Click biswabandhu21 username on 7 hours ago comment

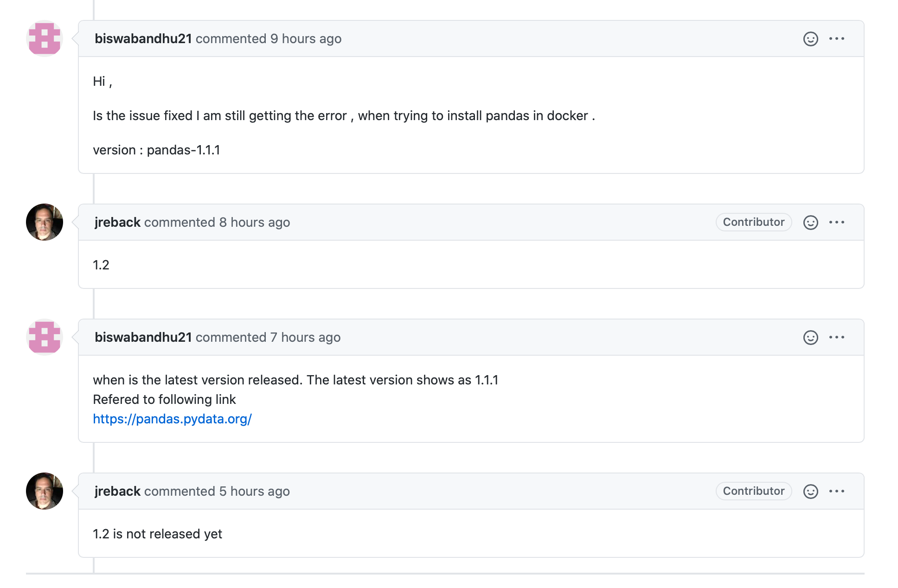coord(143,338)
